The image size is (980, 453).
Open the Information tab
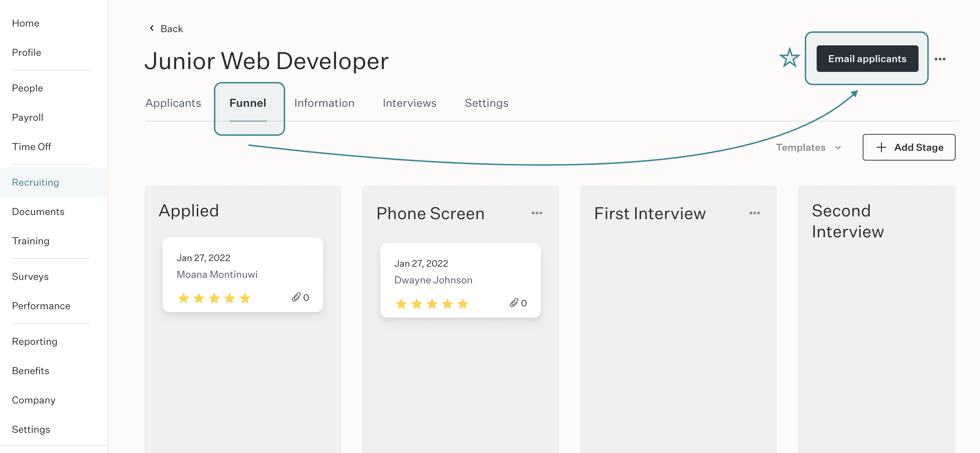click(324, 103)
